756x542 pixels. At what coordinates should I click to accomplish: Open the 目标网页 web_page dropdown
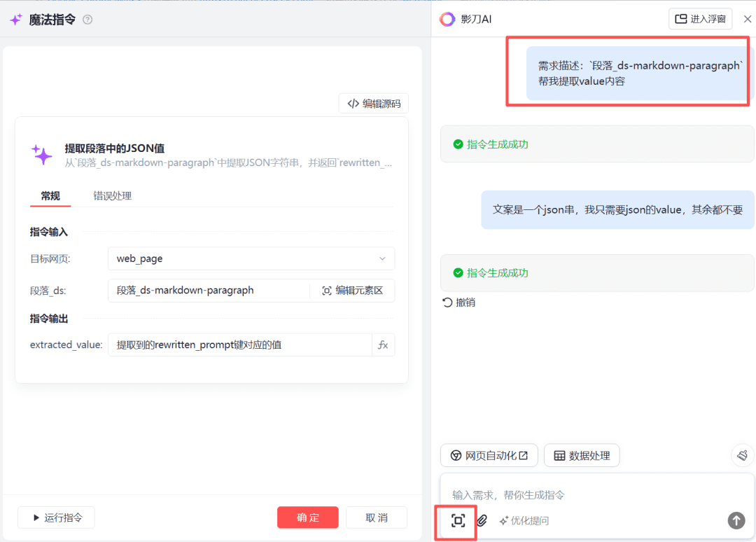pos(251,258)
